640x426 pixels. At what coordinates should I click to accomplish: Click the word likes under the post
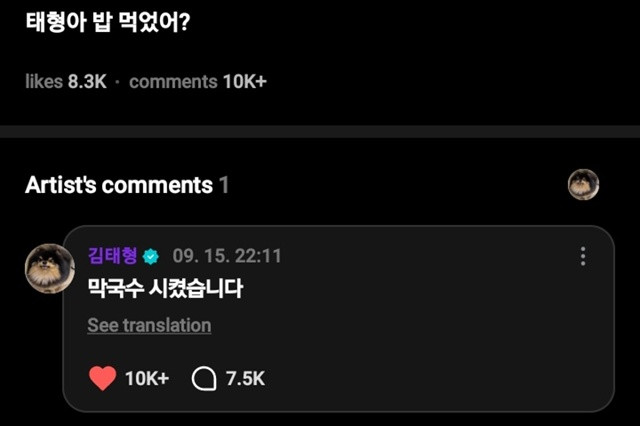pos(44,81)
